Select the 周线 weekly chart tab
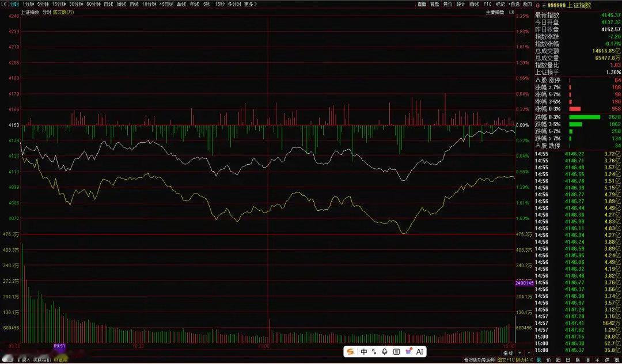This screenshot has width=622, height=364. 122,4
